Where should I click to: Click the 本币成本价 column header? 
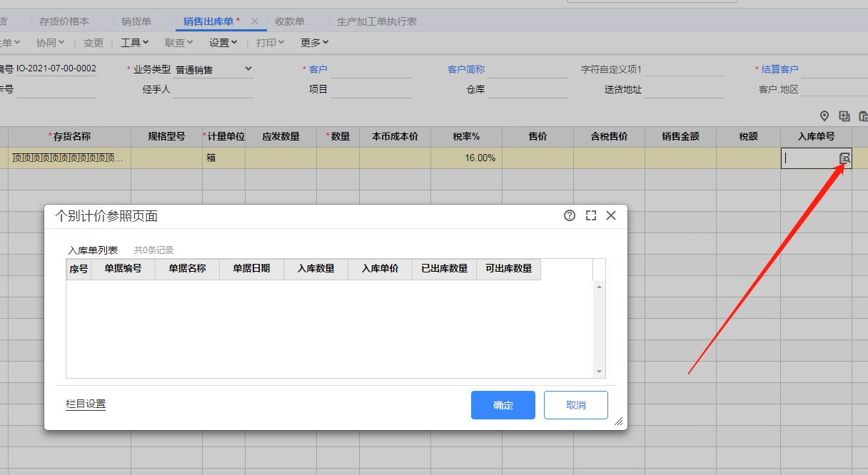pyautogui.click(x=395, y=137)
